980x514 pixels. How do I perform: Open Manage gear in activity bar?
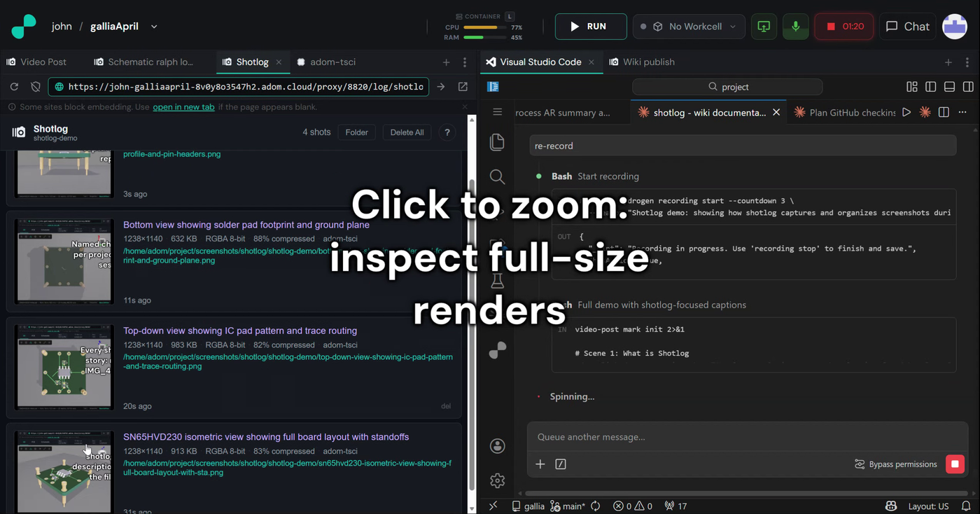point(497,480)
